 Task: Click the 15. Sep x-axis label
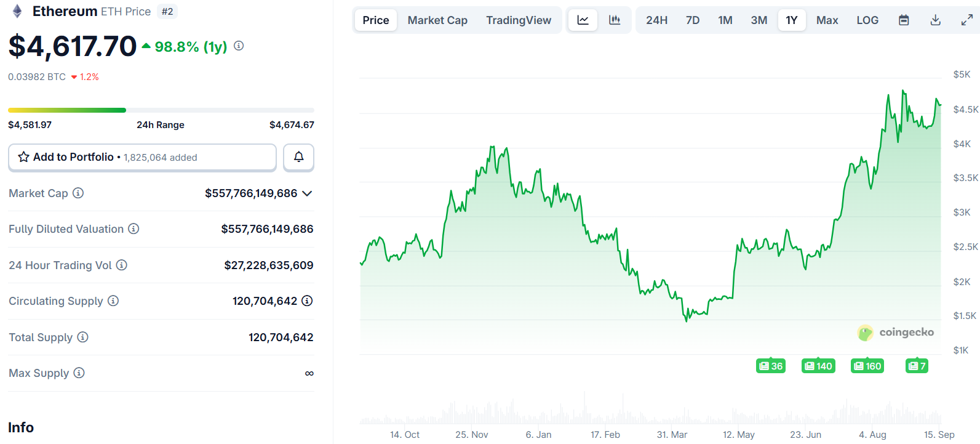[x=939, y=435]
